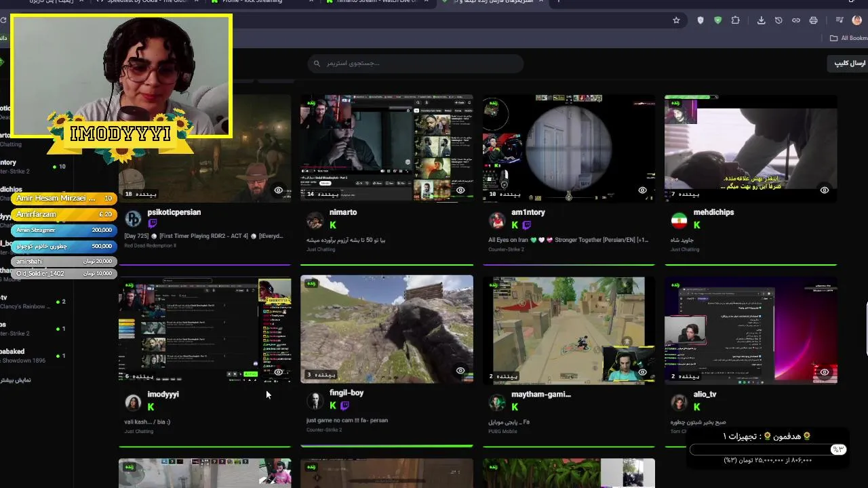
Task: Click the Old_Soldier_1402 donation entry
Action: (64, 273)
